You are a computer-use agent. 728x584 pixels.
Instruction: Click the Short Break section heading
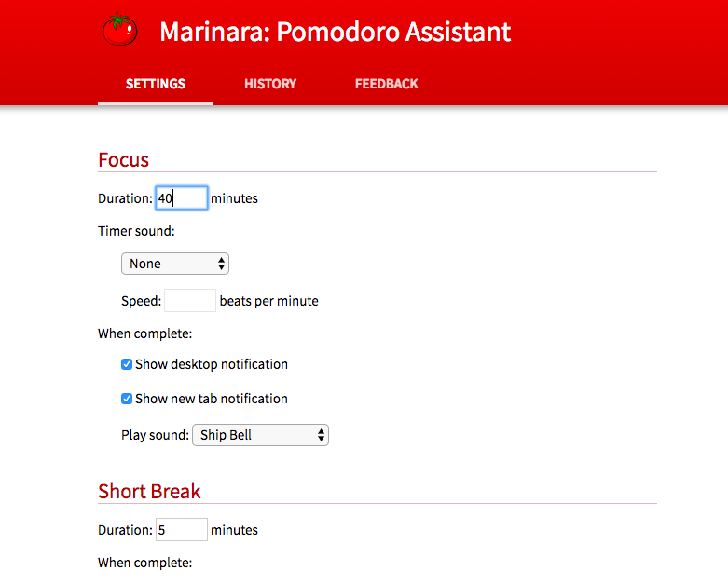(x=149, y=492)
